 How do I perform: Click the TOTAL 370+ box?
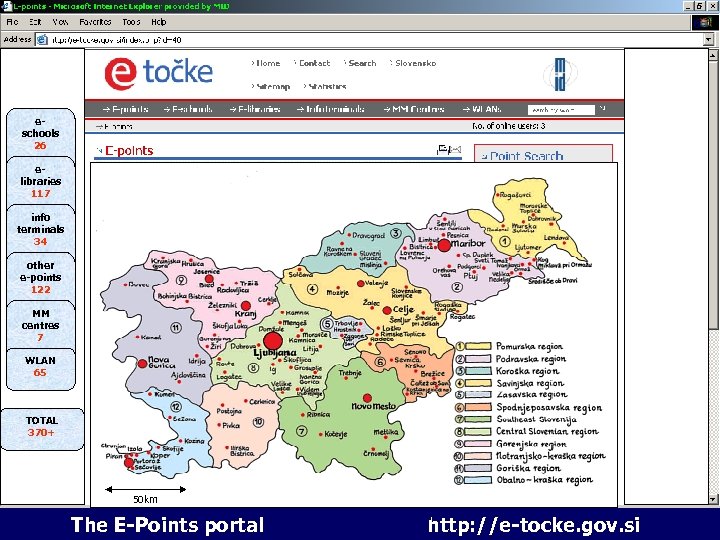(x=42, y=429)
